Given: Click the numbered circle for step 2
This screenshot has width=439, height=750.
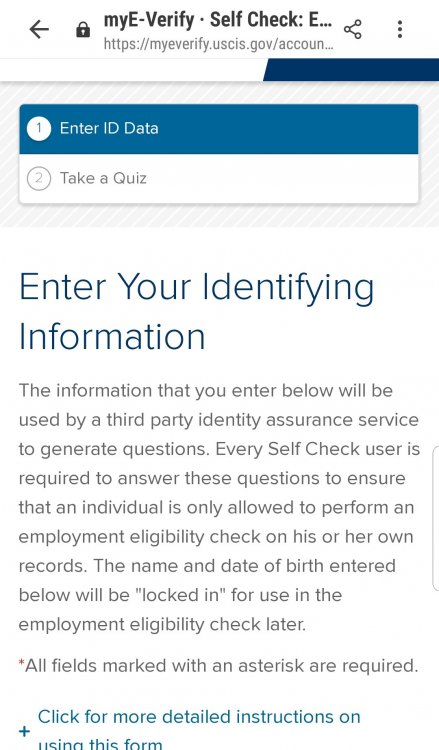Looking at the screenshot, I should (x=39, y=178).
